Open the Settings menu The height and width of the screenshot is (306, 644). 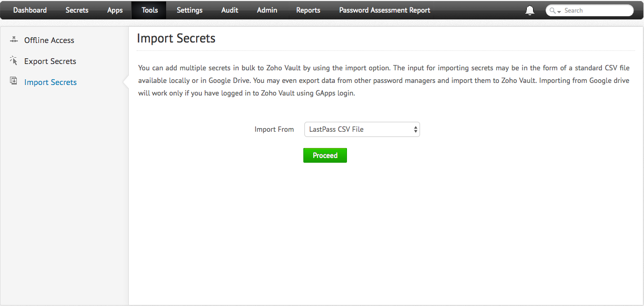[x=189, y=10]
